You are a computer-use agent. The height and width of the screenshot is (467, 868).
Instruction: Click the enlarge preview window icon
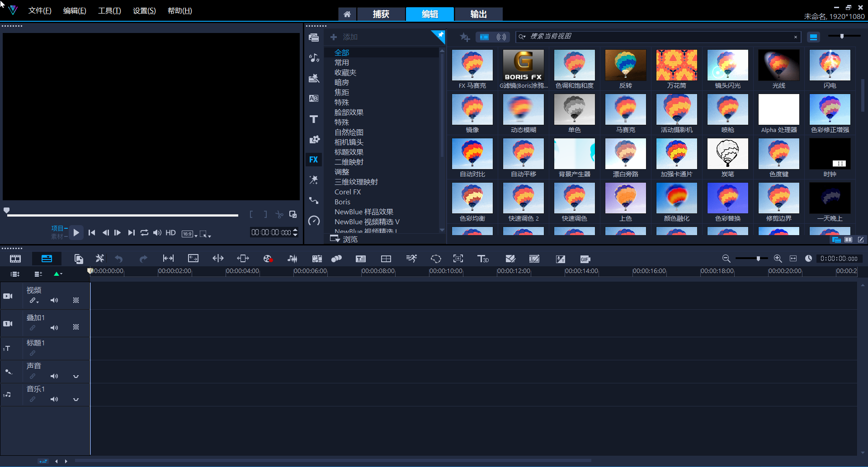(293, 214)
